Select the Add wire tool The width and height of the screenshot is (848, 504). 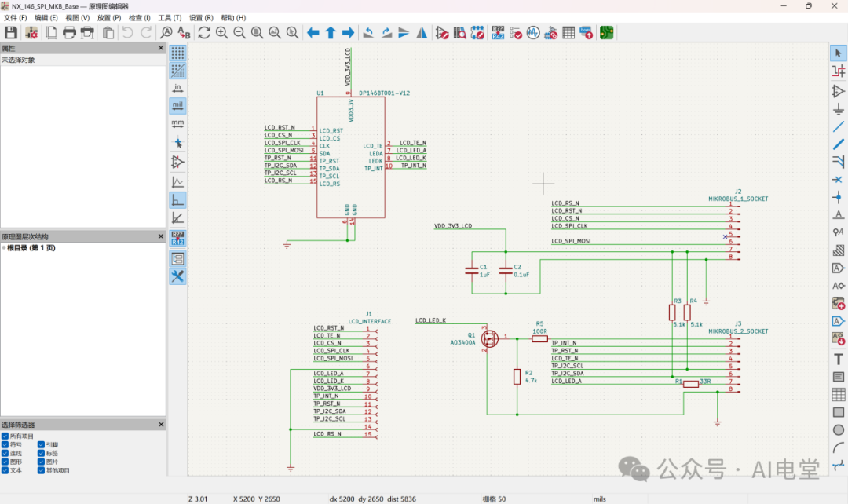point(839,126)
